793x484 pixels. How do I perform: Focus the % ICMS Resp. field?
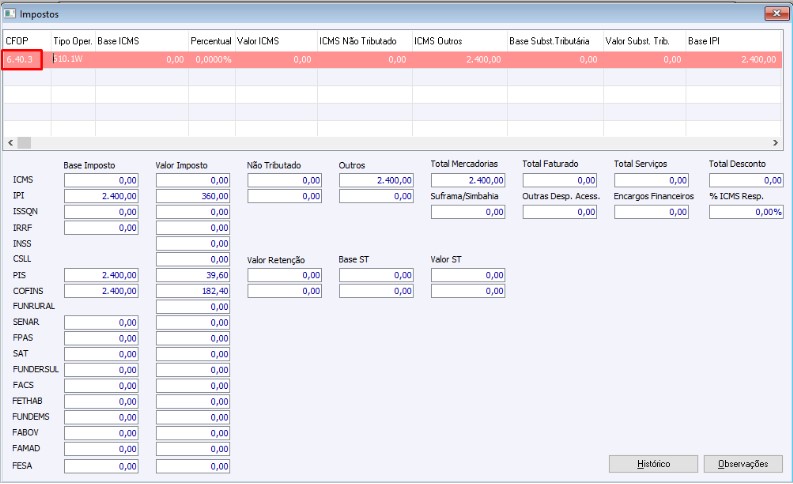coord(746,212)
